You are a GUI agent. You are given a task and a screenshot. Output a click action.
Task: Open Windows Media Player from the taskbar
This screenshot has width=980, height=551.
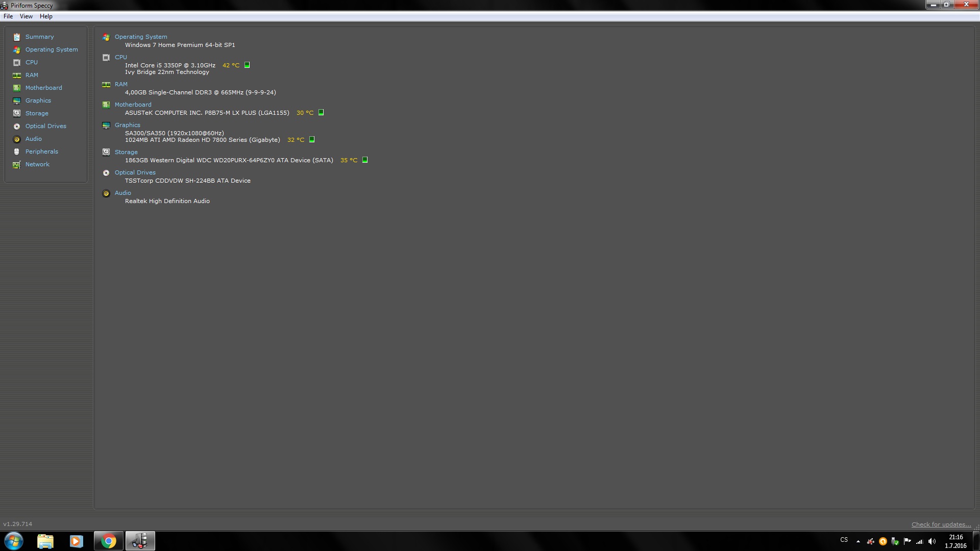(x=76, y=541)
